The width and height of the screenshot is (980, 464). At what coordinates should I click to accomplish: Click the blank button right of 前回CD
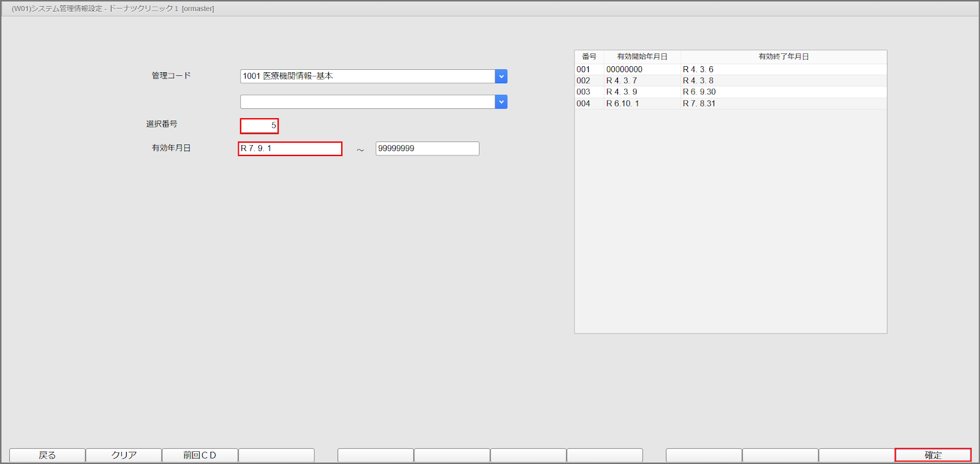(x=276, y=455)
